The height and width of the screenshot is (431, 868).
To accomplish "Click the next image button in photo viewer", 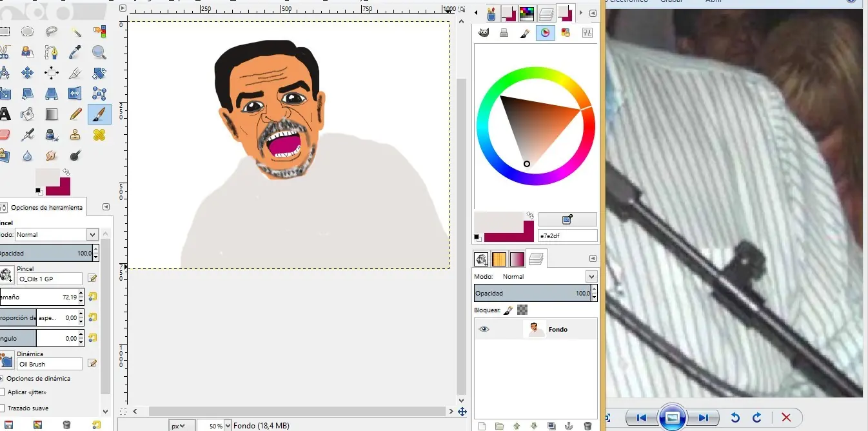I will pyautogui.click(x=704, y=417).
